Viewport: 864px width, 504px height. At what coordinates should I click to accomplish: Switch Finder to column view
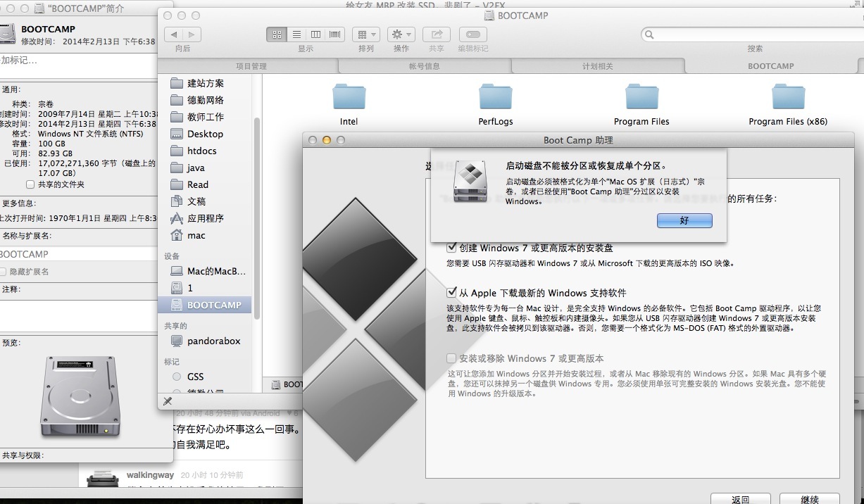pyautogui.click(x=315, y=34)
